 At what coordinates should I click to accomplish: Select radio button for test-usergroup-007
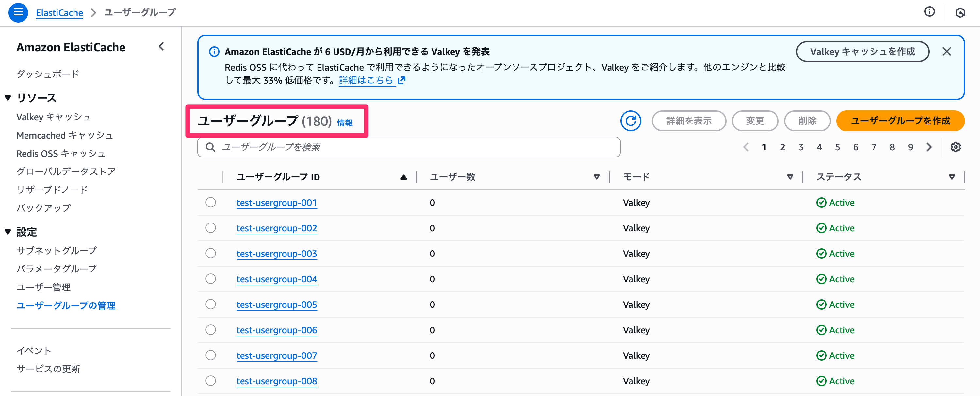point(211,355)
